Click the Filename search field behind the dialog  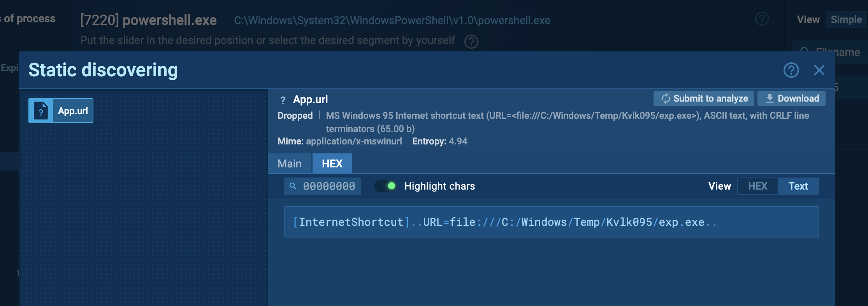coord(837,52)
